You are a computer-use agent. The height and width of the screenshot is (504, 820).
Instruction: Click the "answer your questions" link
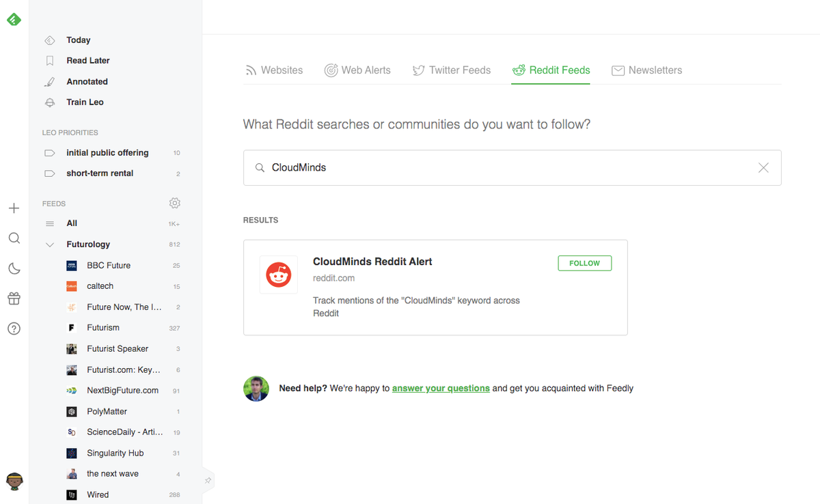441,388
